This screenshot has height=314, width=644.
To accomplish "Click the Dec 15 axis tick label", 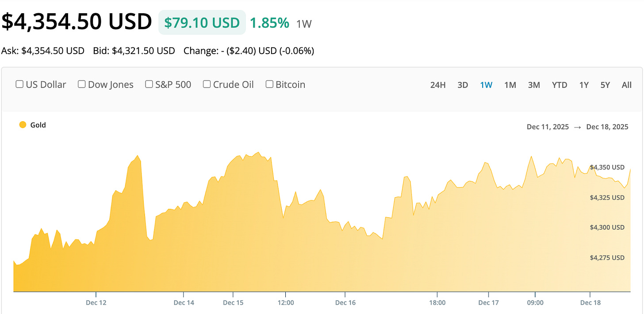I will click(x=233, y=303).
